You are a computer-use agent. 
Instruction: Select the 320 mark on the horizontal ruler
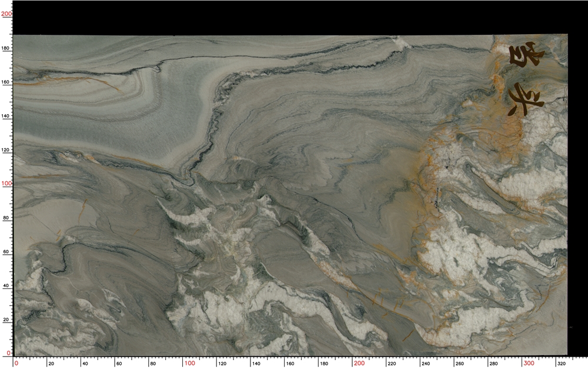pos(563,364)
